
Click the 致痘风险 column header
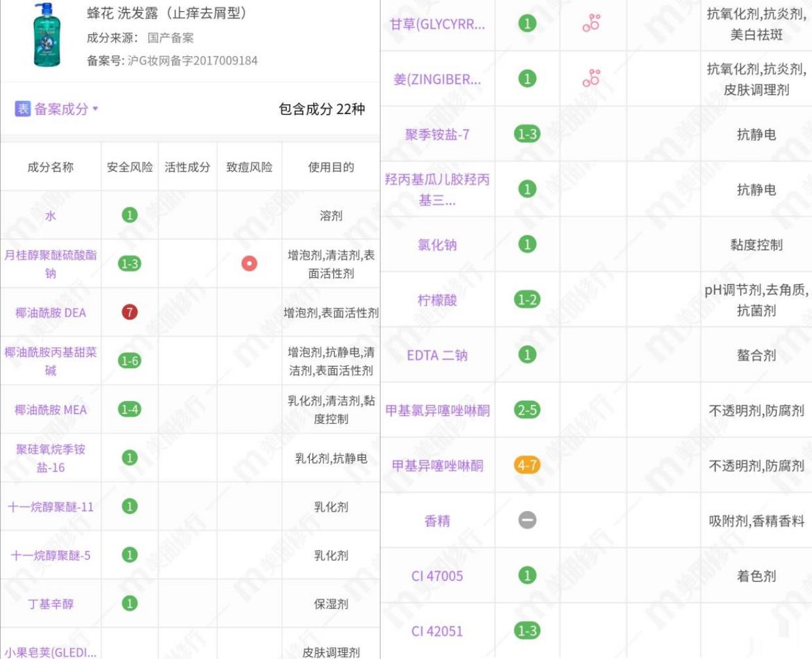coord(249,167)
